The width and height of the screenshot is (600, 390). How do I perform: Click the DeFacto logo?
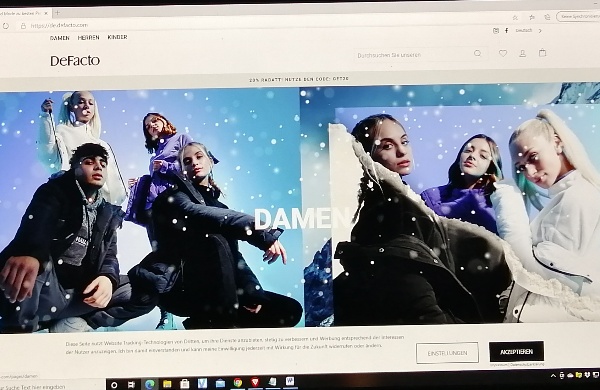[75, 60]
